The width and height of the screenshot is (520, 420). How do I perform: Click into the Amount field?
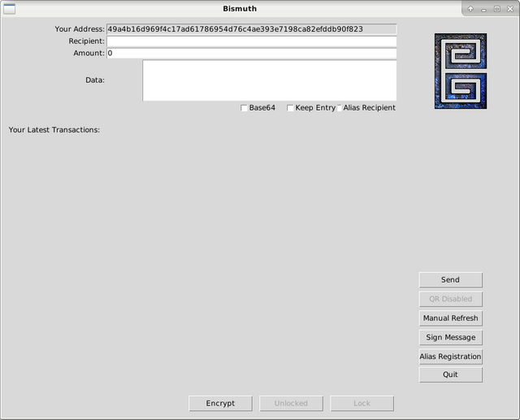(252, 54)
